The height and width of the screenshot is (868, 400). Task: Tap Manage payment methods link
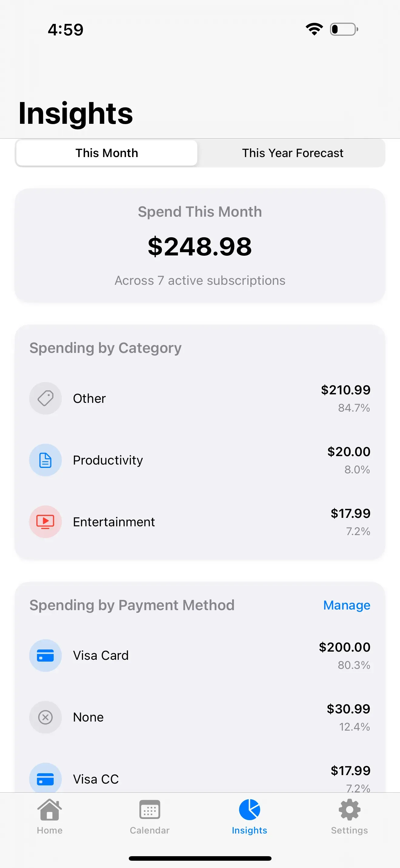347,605
